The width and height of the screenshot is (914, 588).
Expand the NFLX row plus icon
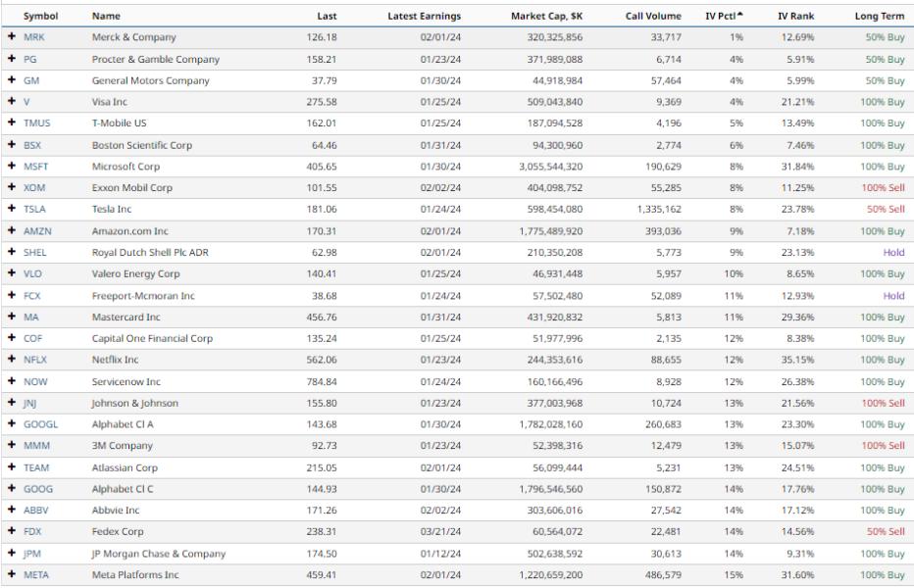(x=12, y=359)
